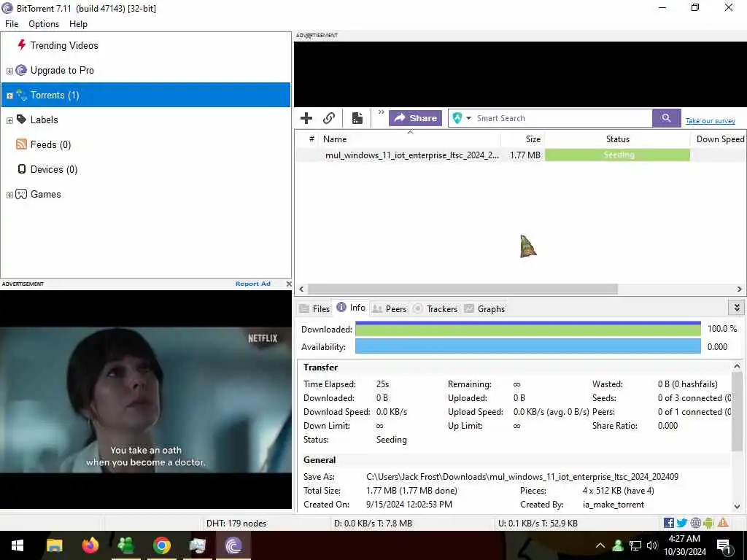The image size is (747, 560).
Task: Click the # column header
Action: point(307,139)
